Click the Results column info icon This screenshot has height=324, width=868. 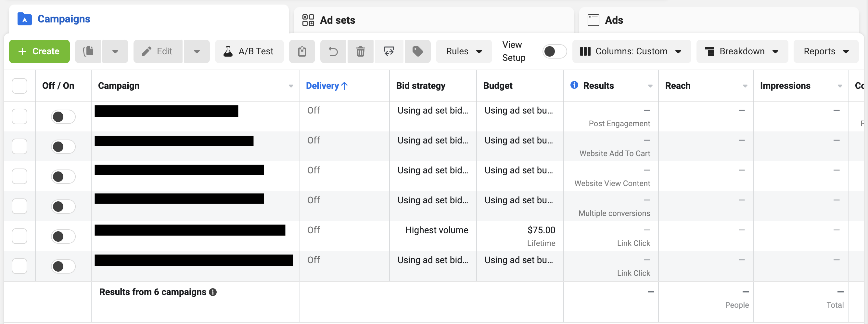tap(574, 85)
